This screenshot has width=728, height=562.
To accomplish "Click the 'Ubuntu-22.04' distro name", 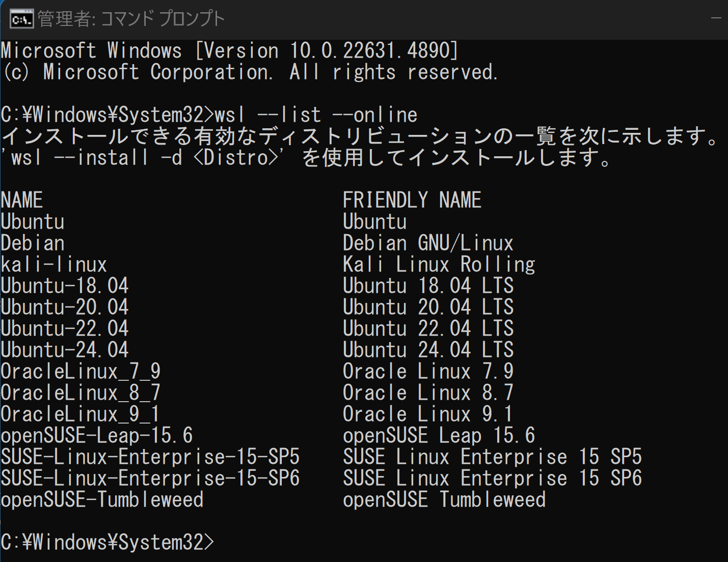I will point(65,328).
